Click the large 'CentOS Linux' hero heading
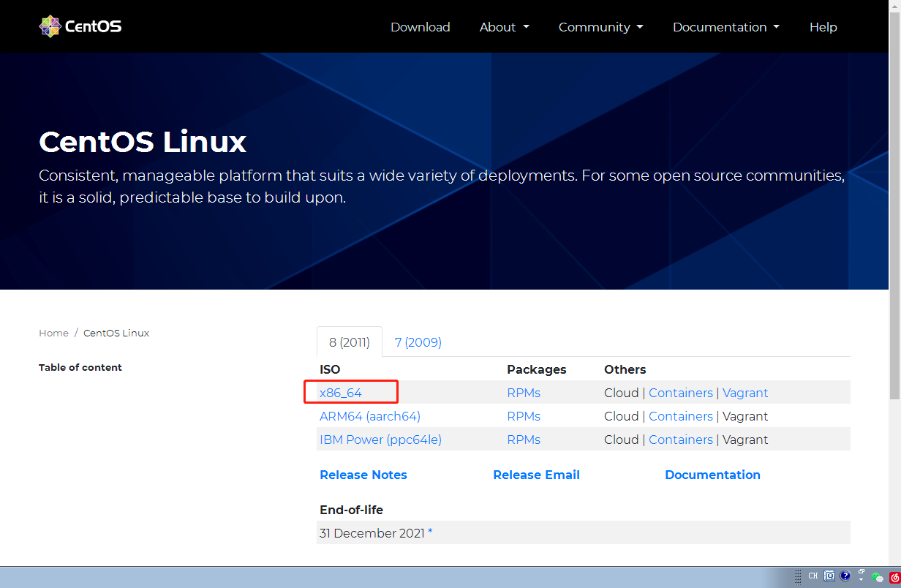Image resolution: width=901 pixels, height=588 pixels. tap(143, 141)
